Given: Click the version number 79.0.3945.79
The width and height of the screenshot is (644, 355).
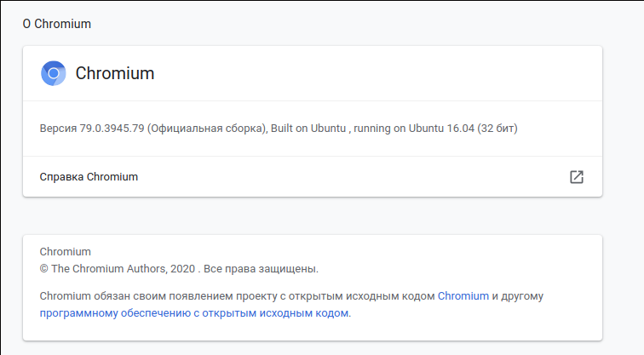Looking at the screenshot, I should point(111,129).
